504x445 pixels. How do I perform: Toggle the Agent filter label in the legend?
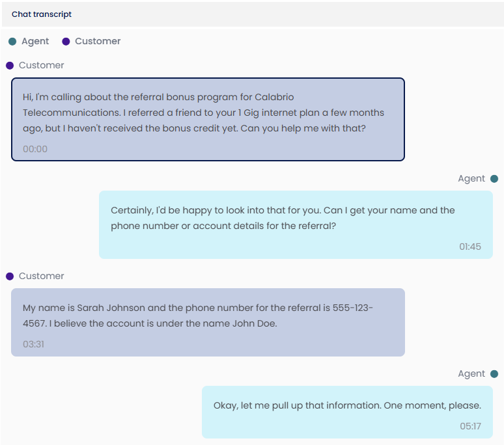(35, 42)
